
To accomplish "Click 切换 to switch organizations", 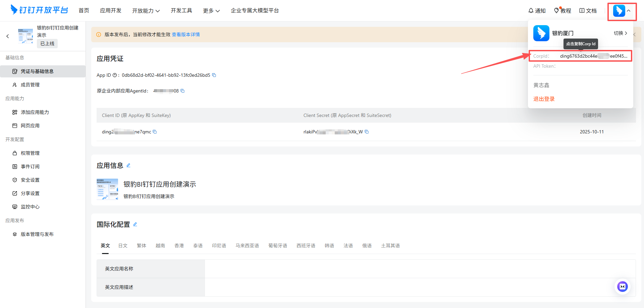I will pyautogui.click(x=619, y=33).
